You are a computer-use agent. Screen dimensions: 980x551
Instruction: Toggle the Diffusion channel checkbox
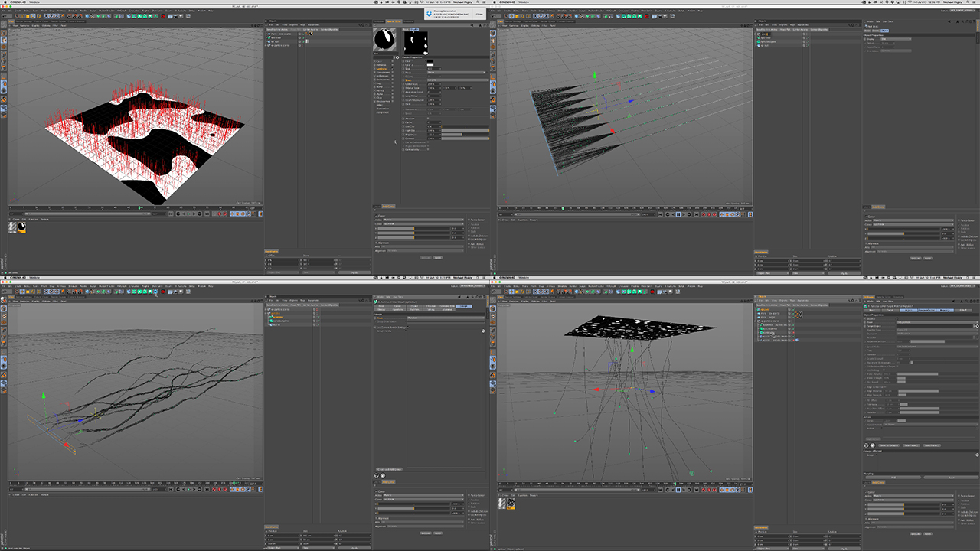pyautogui.click(x=392, y=65)
